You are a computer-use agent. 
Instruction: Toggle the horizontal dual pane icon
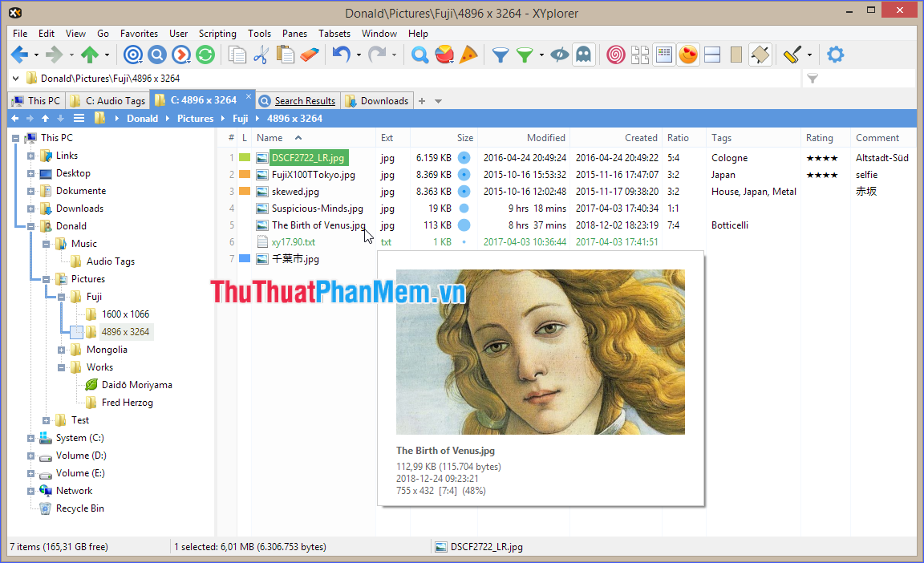pyautogui.click(x=712, y=55)
